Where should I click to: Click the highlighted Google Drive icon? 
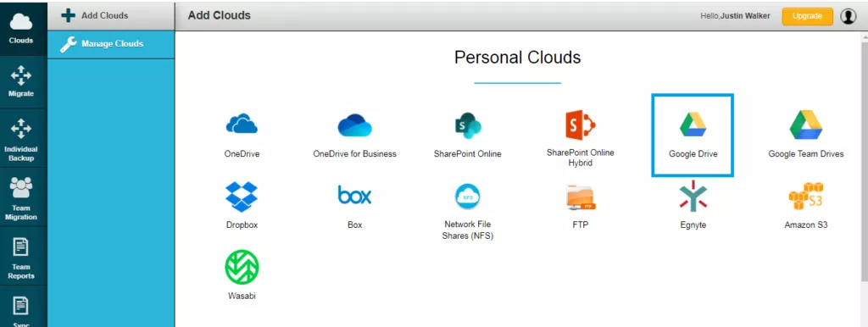(x=693, y=124)
